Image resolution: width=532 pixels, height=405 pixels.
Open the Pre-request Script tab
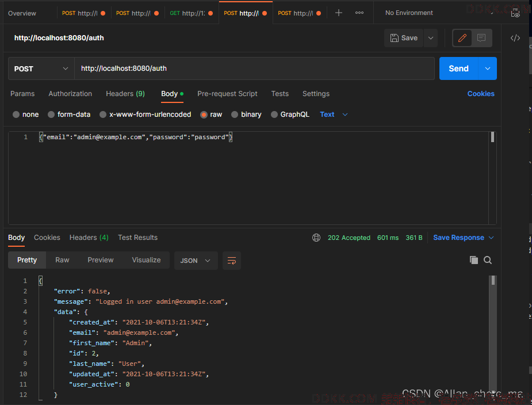[x=227, y=94]
